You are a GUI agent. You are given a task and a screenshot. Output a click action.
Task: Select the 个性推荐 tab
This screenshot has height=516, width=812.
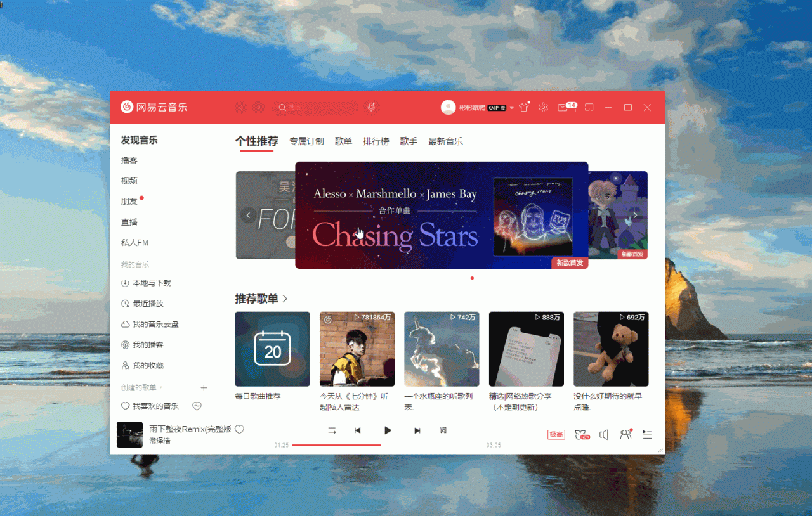click(257, 141)
